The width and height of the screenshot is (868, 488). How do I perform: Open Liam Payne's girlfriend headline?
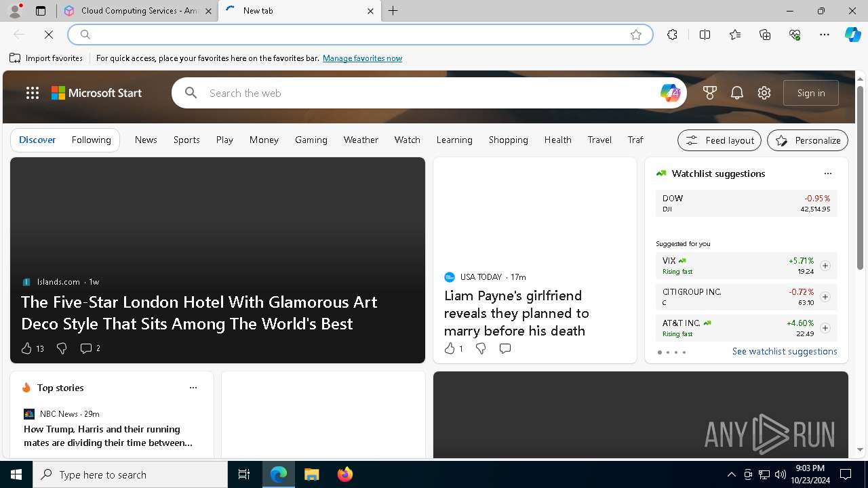coord(517,313)
